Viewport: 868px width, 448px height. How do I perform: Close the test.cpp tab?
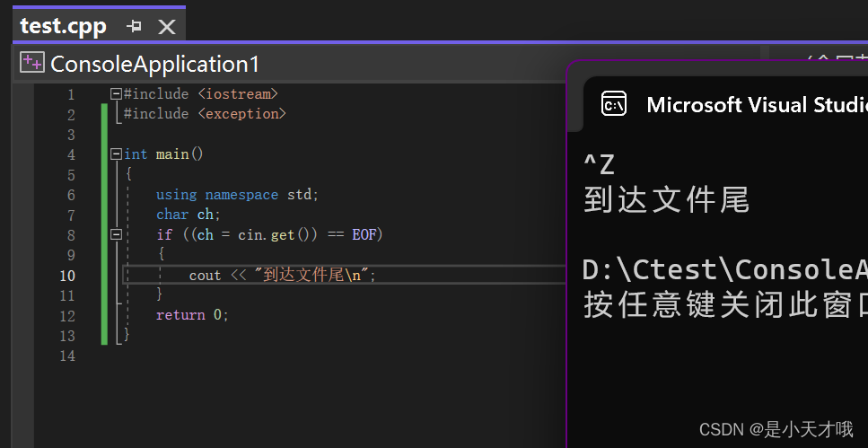pos(167,27)
